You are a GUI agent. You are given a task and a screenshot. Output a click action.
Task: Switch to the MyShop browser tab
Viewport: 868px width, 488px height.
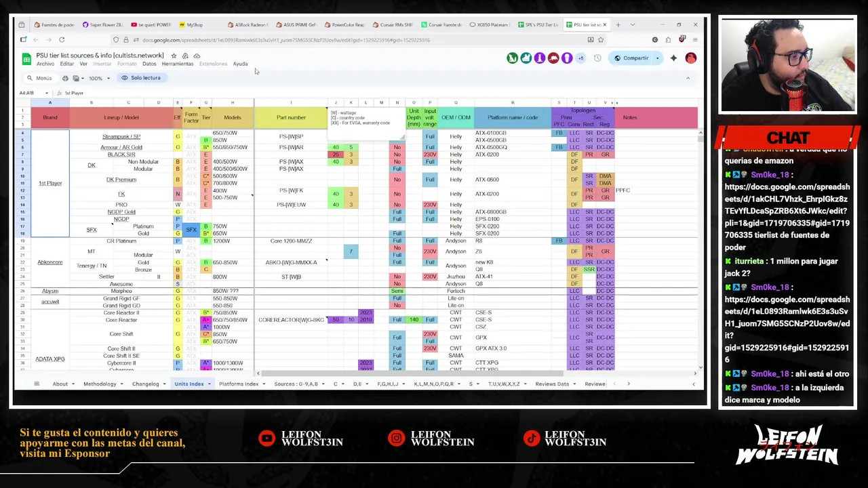(195, 25)
